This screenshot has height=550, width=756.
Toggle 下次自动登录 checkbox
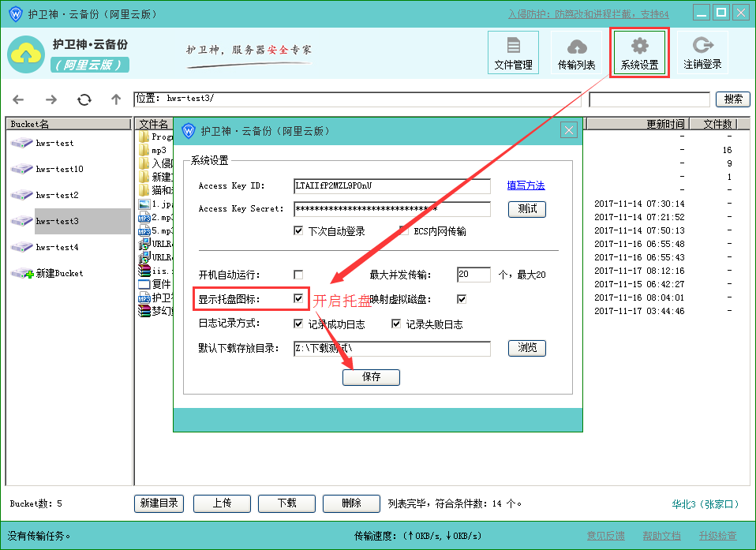(298, 231)
